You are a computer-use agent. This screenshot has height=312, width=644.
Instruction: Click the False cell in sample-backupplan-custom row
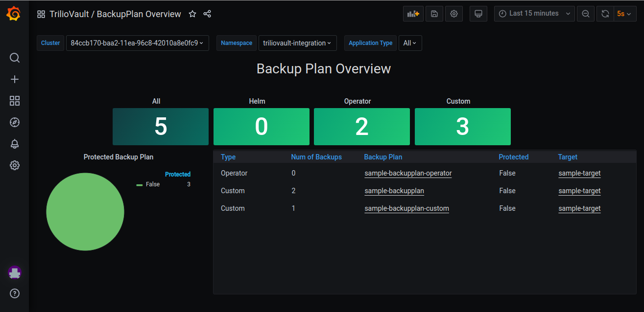[507, 208]
